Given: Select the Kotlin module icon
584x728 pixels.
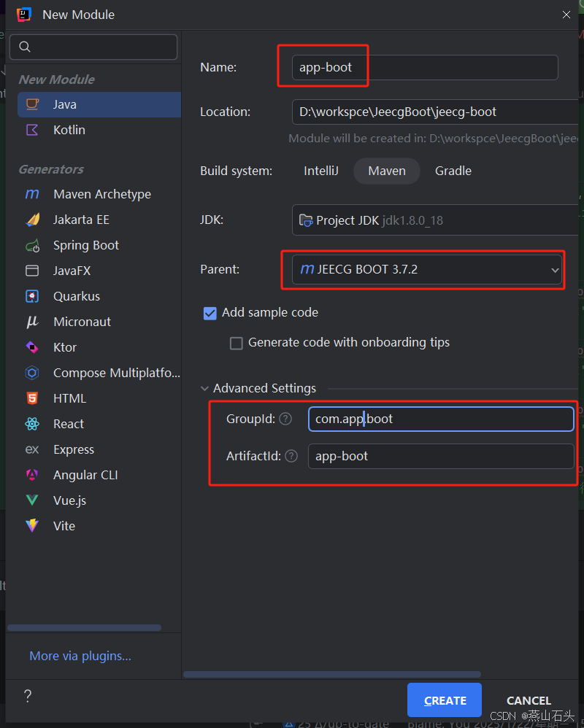Looking at the screenshot, I should coord(32,130).
